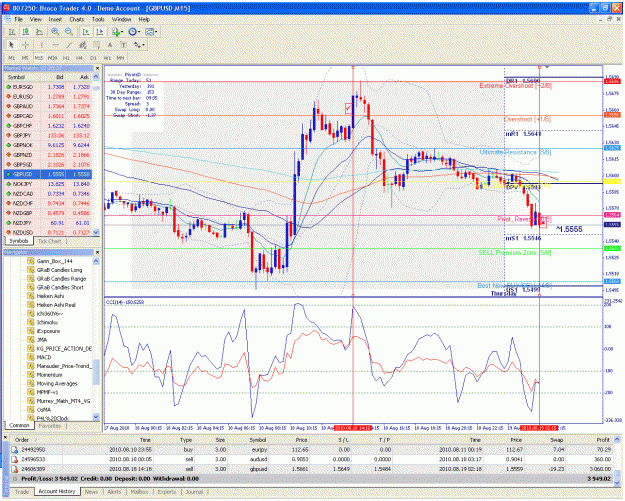Open the News tab in Terminal
The image size is (625, 501).
91,492
